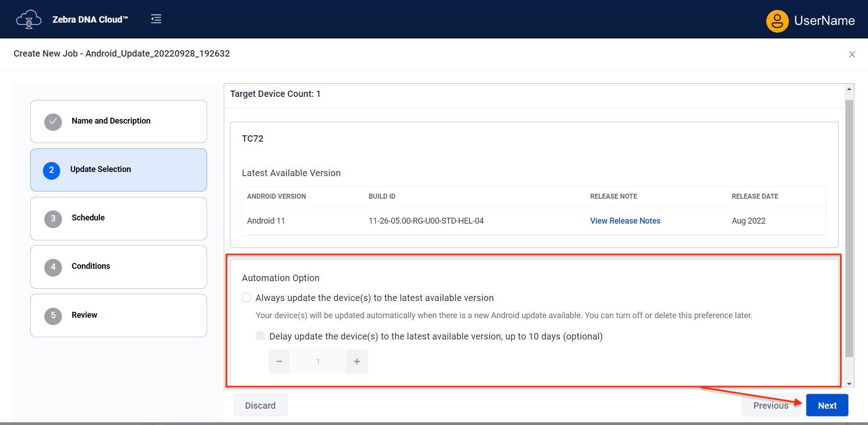The height and width of the screenshot is (425, 868).
Task: Click the step 4 Conditions number icon
Action: coord(53,267)
